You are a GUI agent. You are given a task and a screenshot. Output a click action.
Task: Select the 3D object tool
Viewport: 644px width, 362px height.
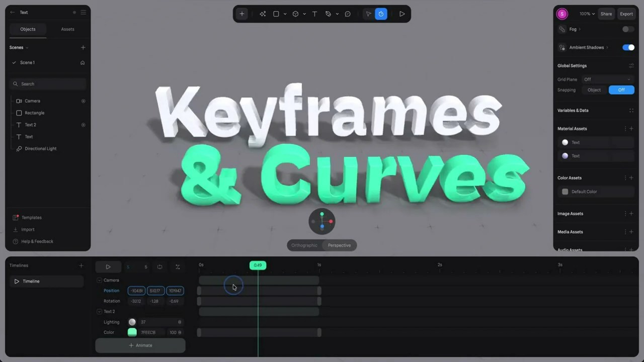click(x=295, y=14)
